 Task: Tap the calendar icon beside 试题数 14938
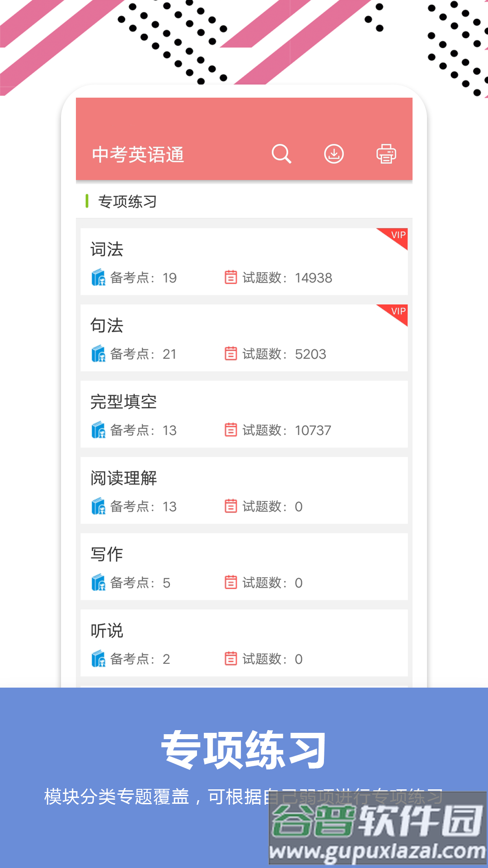[x=231, y=277]
